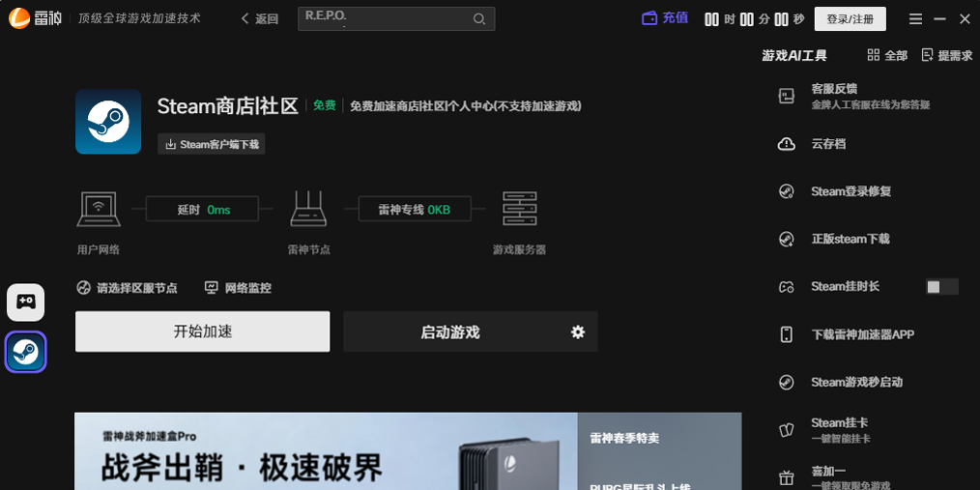Image resolution: width=980 pixels, height=490 pixels.
Task: Open 客服反馈 customer service
Action: tap(870, 97)
